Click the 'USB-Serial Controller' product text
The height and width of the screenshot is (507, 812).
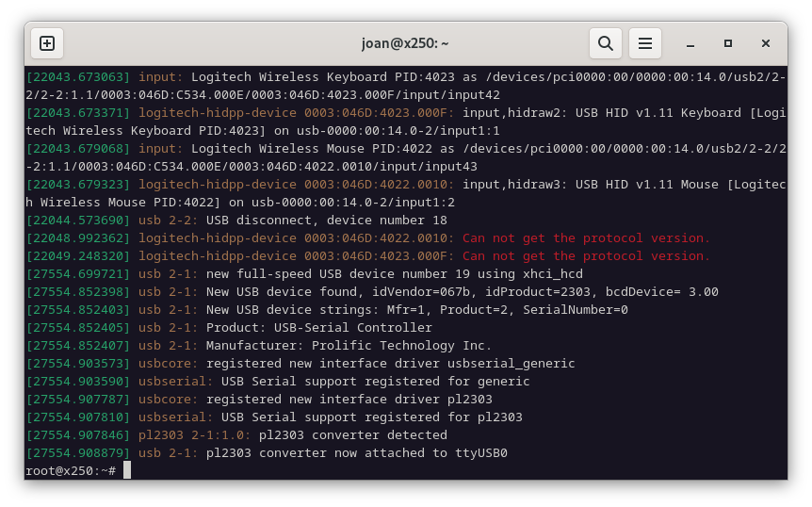(x=352, y=328)
